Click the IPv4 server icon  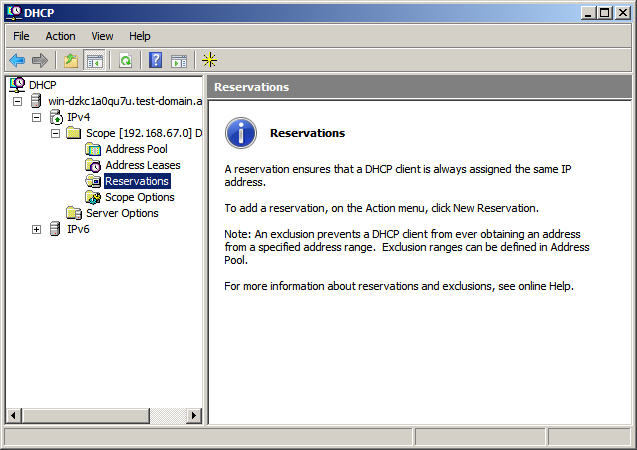point(56,117)
